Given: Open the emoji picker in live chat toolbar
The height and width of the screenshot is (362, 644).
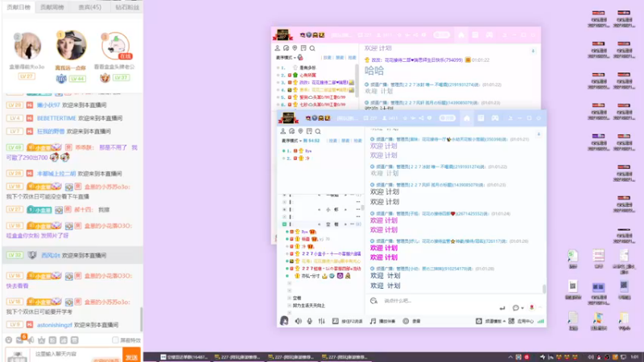Looking at the screenshot, I should pyautogui.click(x=9, y=339).
